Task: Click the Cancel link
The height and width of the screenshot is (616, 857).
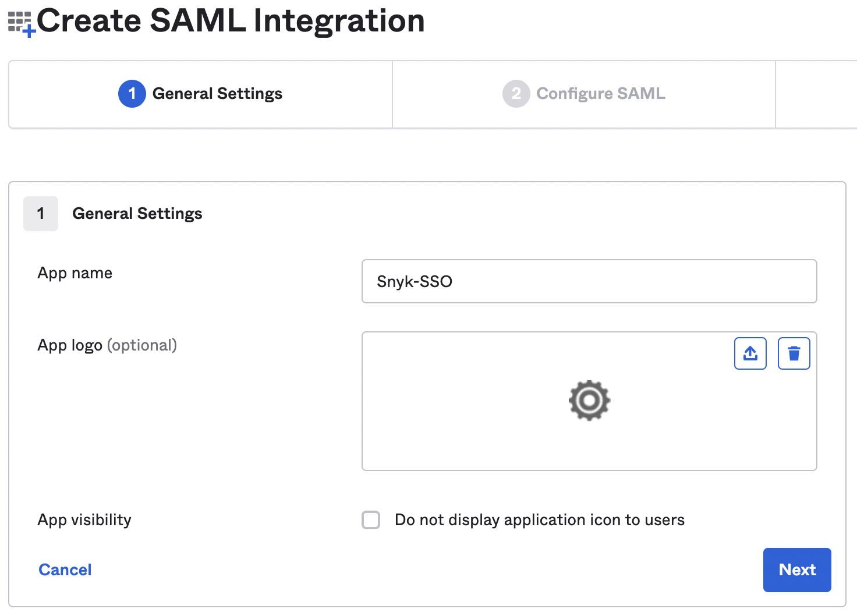Action: pyautogui.click(x=65, y=569)
